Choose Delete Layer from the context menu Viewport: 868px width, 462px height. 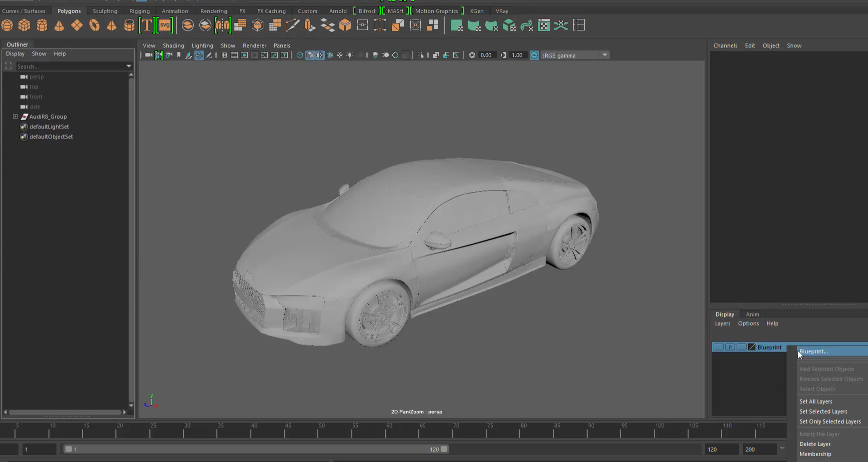815,444
